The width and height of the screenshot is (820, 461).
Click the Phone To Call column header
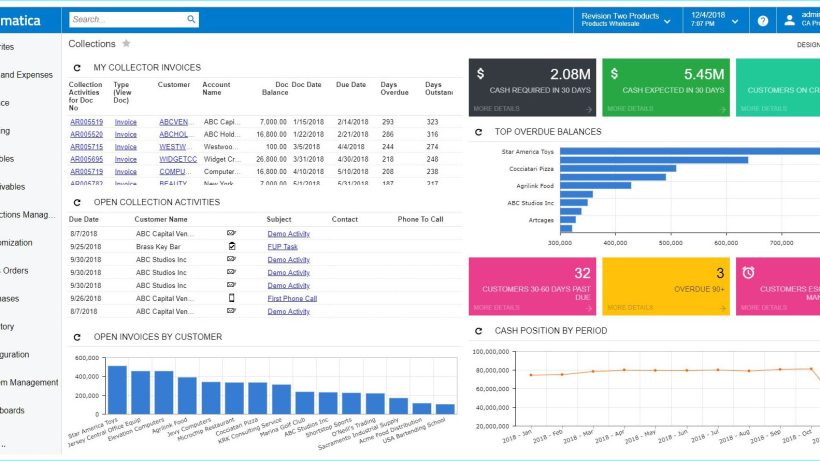coord(420,220)
